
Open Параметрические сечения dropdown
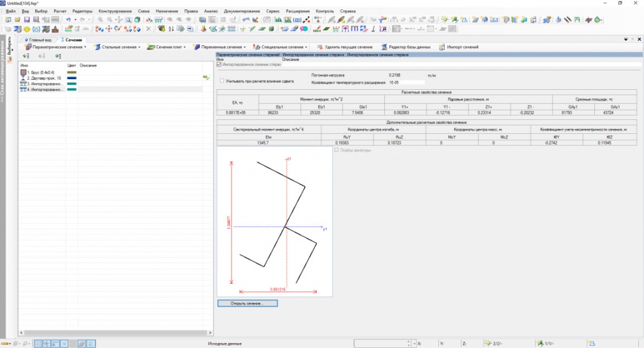[x=55, y=46]
